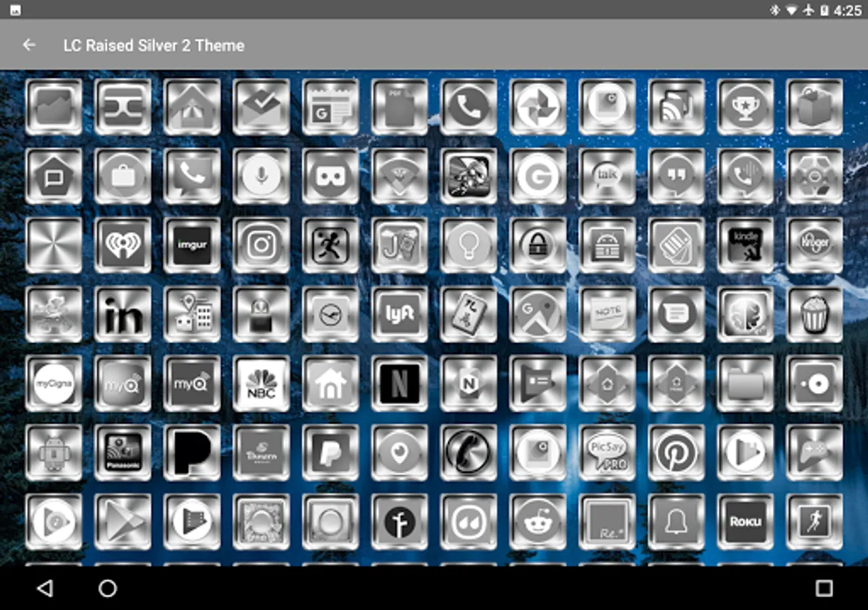Select the bell notification icon
The height and width of the screenshot is (610, 868).
[676, 521]
